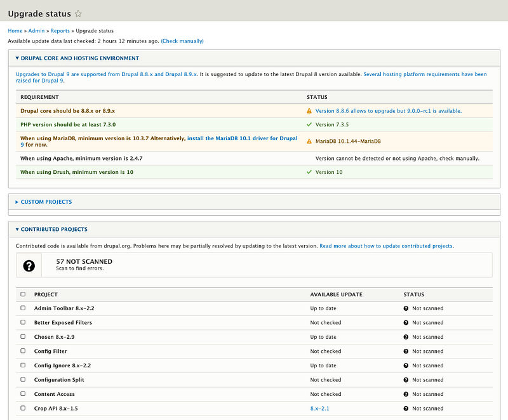Open Read more about updating contributed projects

386,246
